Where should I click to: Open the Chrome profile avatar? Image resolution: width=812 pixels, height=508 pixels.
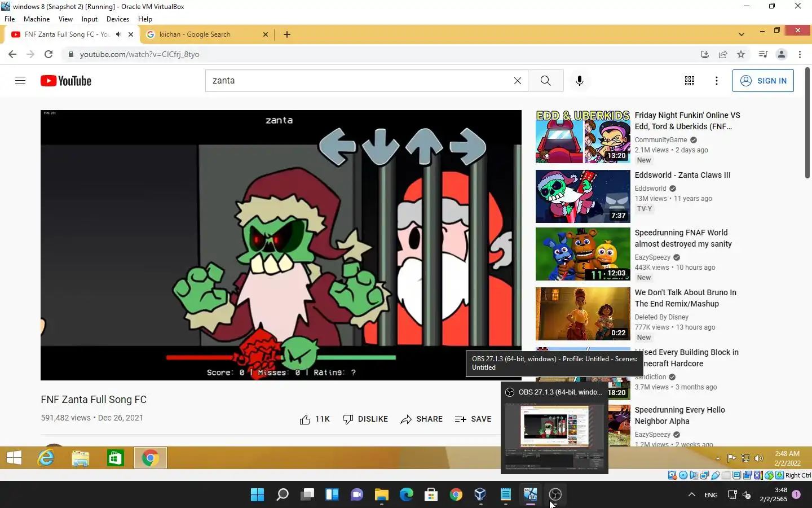click(782, 54)
